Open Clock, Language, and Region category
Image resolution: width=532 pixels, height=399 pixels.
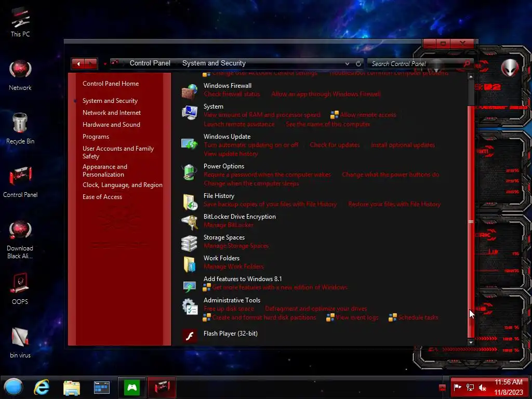(123, 185)
